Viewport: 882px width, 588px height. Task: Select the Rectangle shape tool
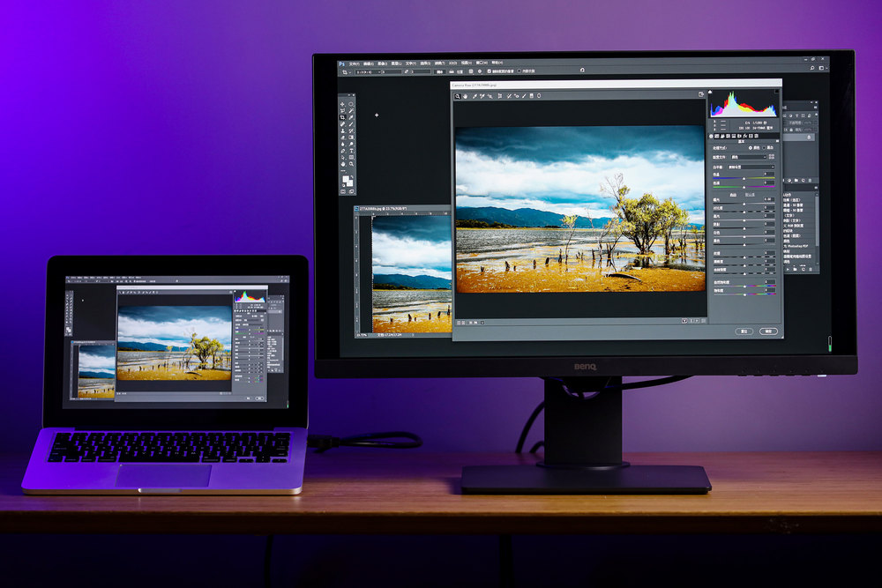[x=351, y=158]
